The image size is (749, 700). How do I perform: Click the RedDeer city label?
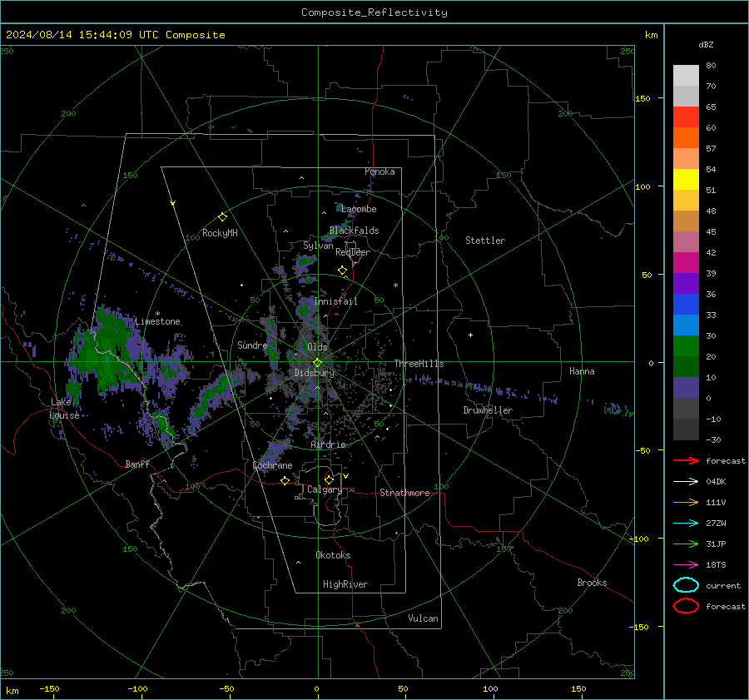point(353,252)
